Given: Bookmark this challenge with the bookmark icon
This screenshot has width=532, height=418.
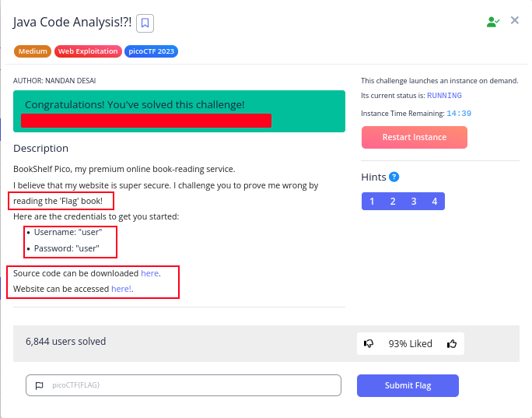Looking at the screenshot, I should (145, 23).
